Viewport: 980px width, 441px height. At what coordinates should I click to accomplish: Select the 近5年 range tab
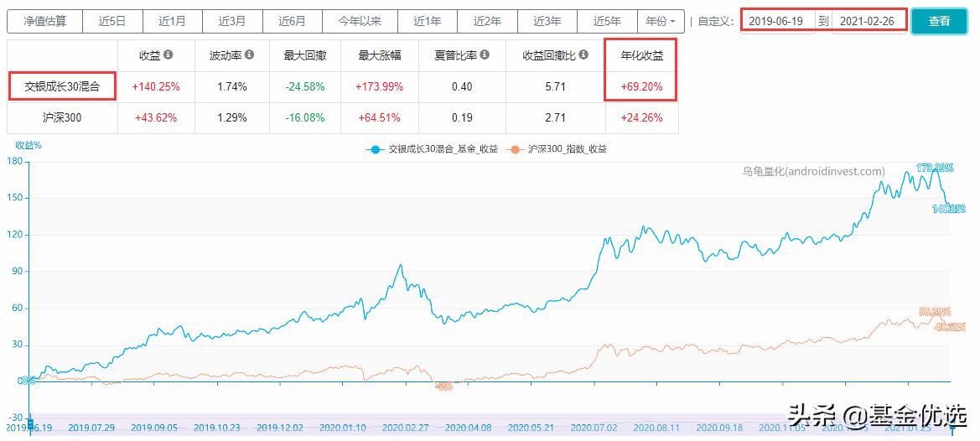(x=608, y=21)
